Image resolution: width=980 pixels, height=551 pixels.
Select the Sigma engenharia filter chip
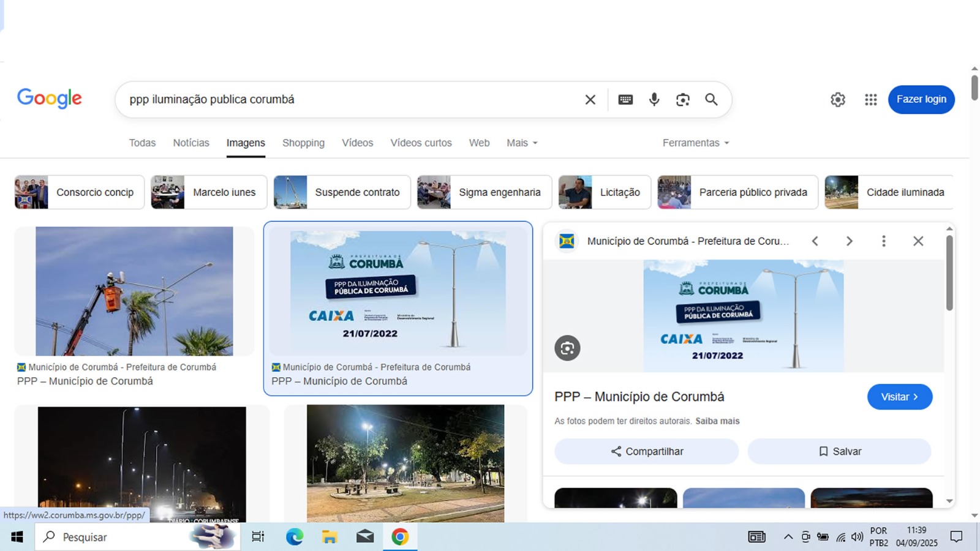pos(484,192)
